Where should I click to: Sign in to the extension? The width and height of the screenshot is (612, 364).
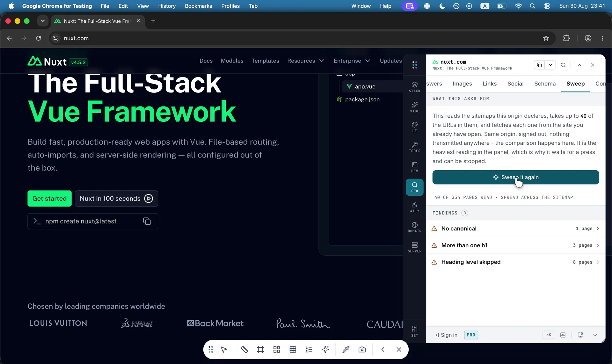[446, 335]
